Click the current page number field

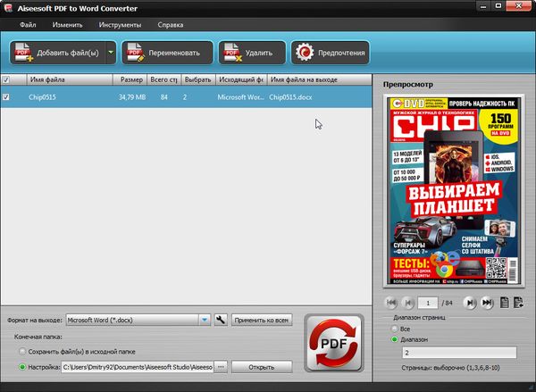pos(428,303)
